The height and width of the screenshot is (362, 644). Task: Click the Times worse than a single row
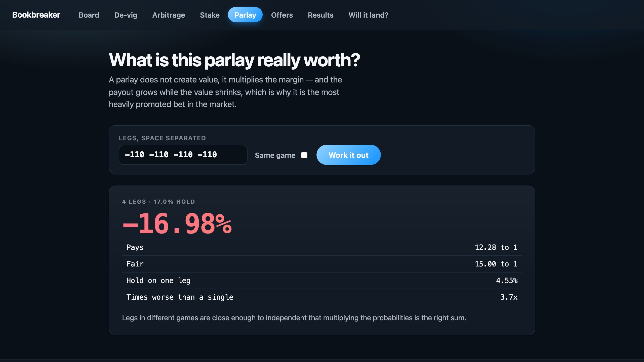322,297
